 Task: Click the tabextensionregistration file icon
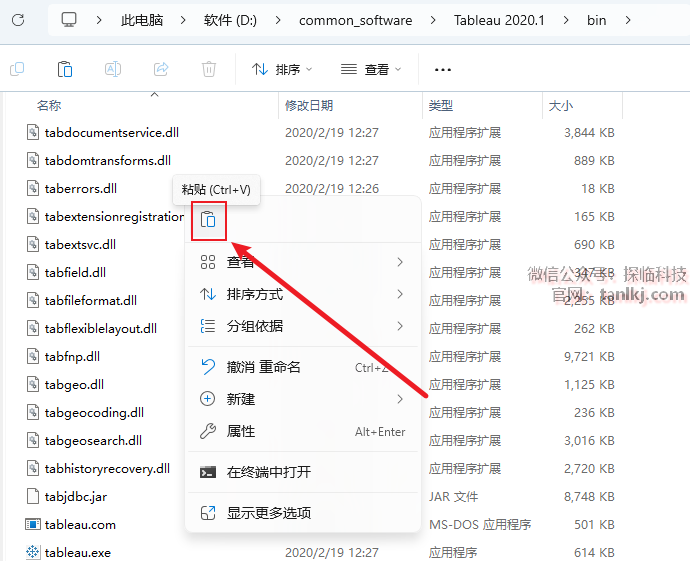33,216
